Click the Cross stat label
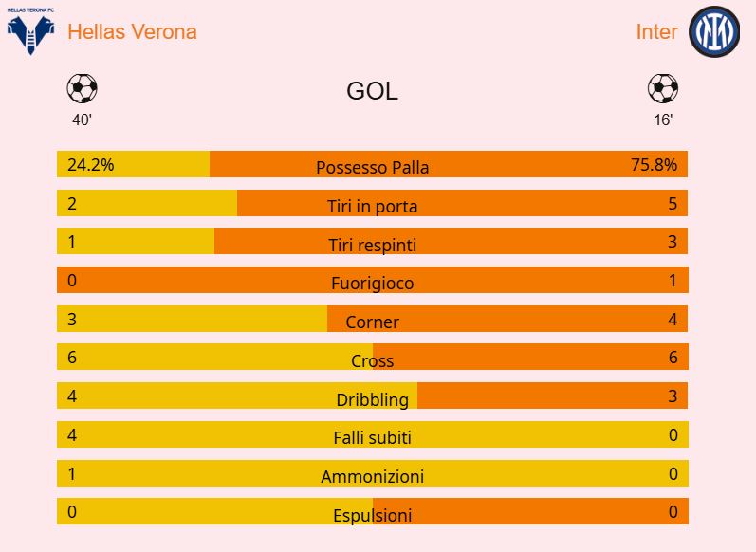This screenshot has height=552, width=756. pyautogui.click(x=372, y=360)
